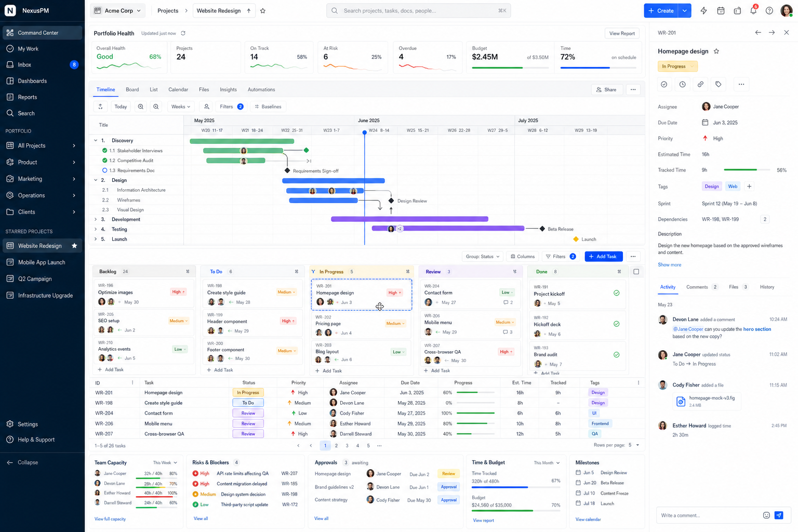
Task: Expand the Product sidebar section
Action: point(74,162)
